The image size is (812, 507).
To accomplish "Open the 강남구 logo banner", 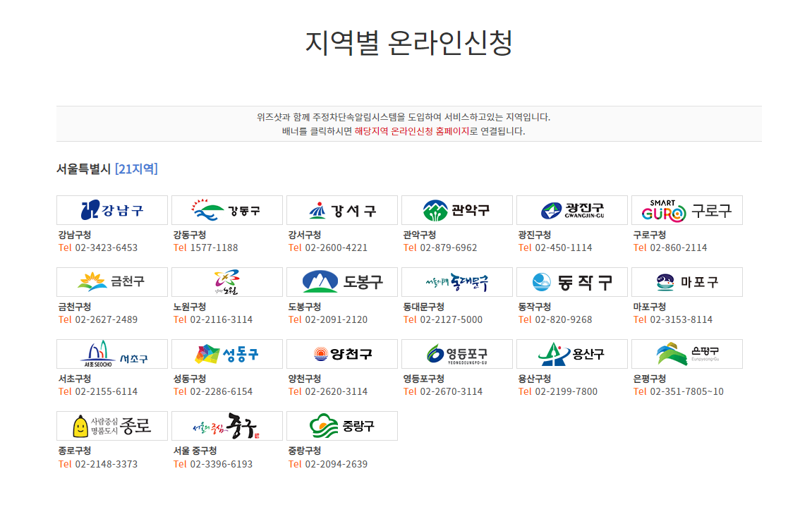I will [112, 210].
